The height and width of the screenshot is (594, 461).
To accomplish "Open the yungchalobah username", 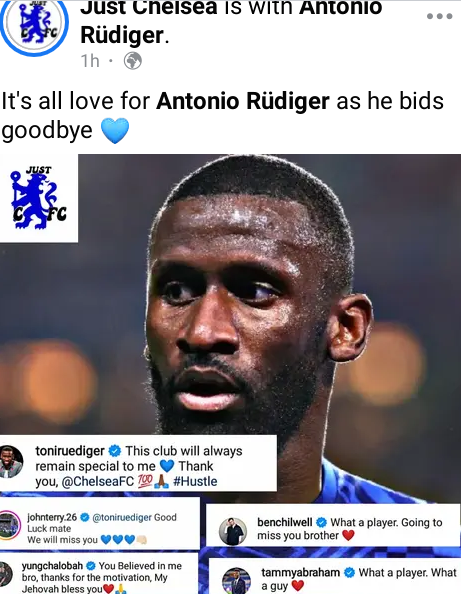I will point(52,566).
